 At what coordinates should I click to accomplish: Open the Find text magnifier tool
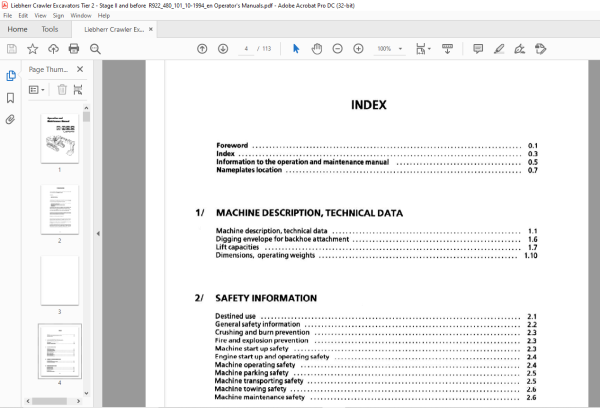click(95, 49)
